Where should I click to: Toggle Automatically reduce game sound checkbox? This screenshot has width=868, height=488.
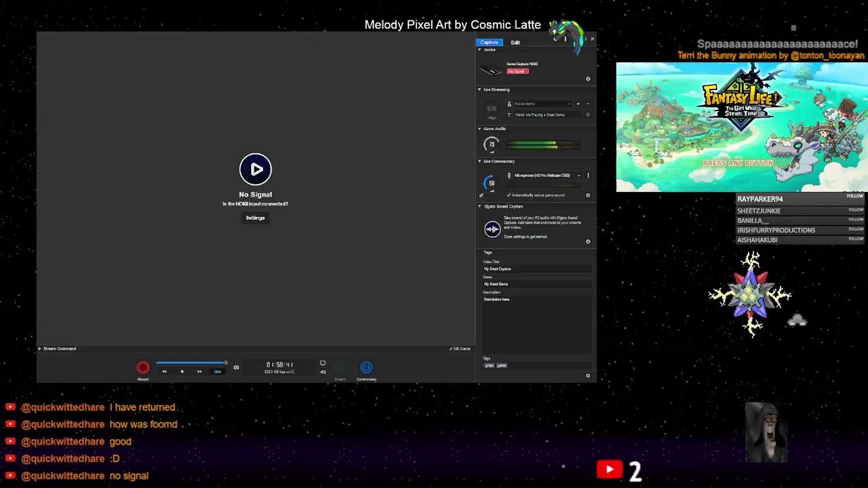(509, 195)
